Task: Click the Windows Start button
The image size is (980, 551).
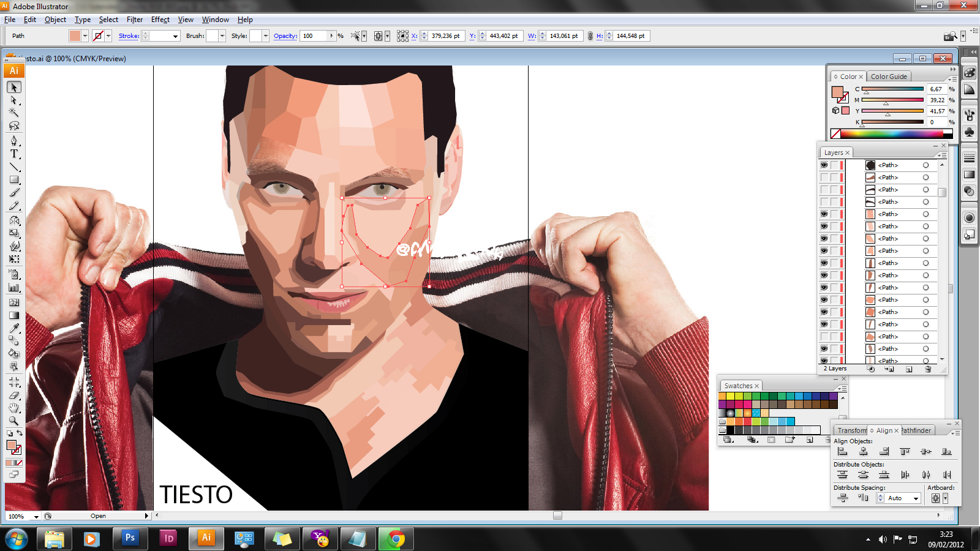Action: 16,539
